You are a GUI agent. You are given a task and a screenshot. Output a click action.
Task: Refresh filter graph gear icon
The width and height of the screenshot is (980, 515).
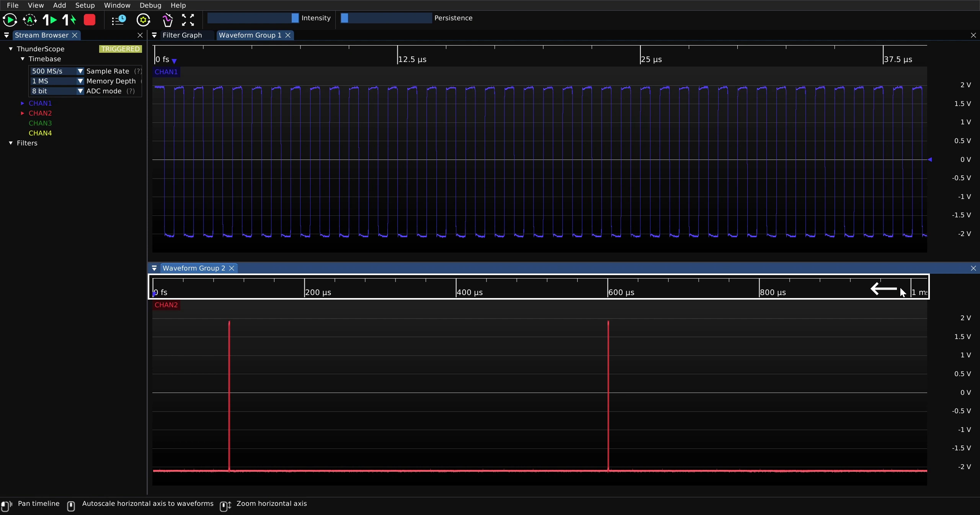point(143,20)
